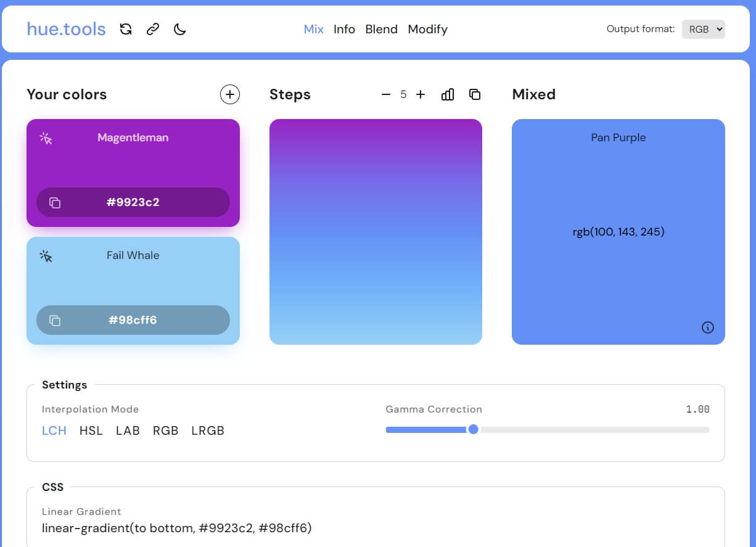Select the LAB interpolation mode
The width and height of the screenshot is (756, 547).
tap(128, 430)
